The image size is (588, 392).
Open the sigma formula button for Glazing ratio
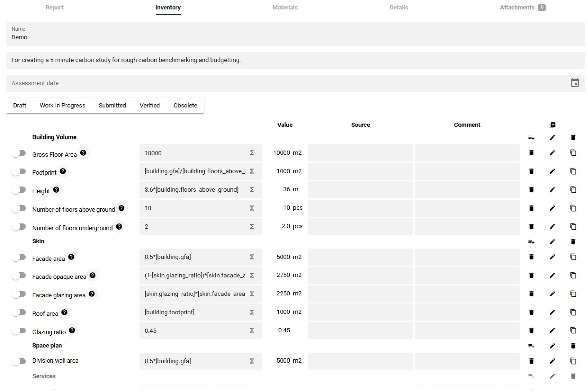pyautogui.click(x=251, y=330)
